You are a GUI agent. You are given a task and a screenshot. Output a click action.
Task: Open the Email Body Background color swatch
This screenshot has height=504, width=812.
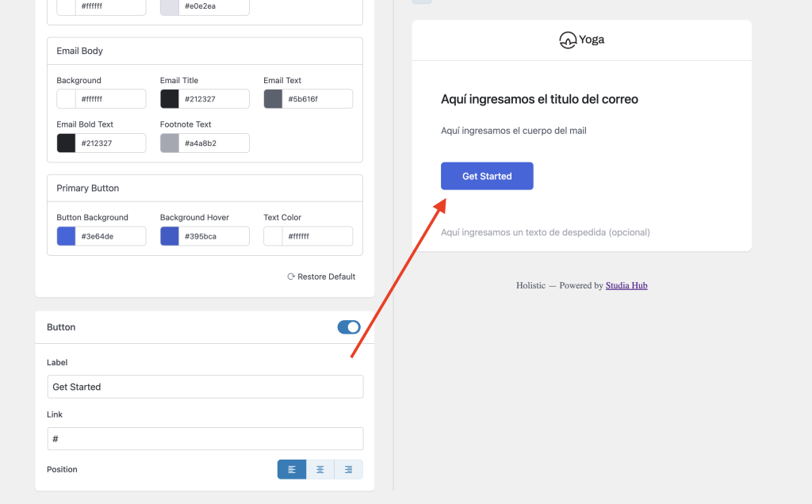(67, 99)
